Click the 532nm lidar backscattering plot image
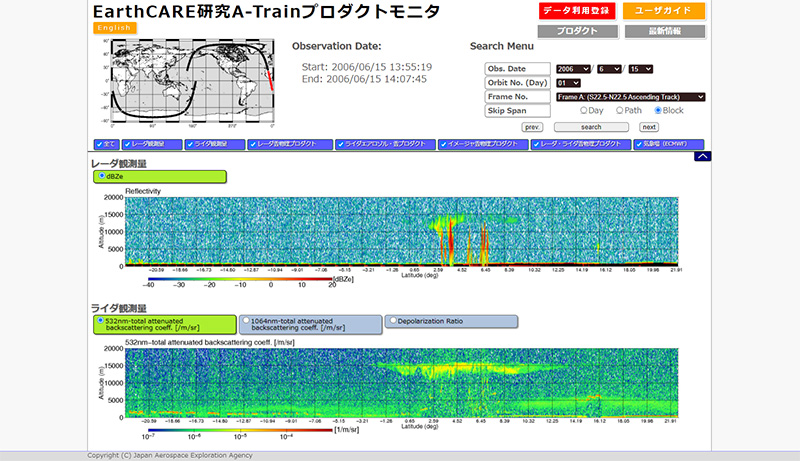 tap(402, 383)
